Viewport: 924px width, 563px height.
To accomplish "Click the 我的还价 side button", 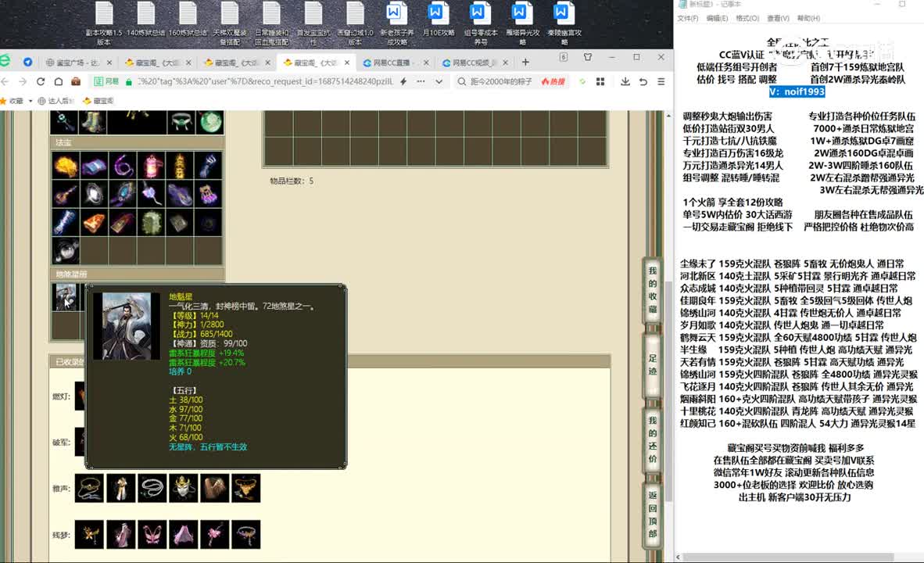I will pos(652,439).
